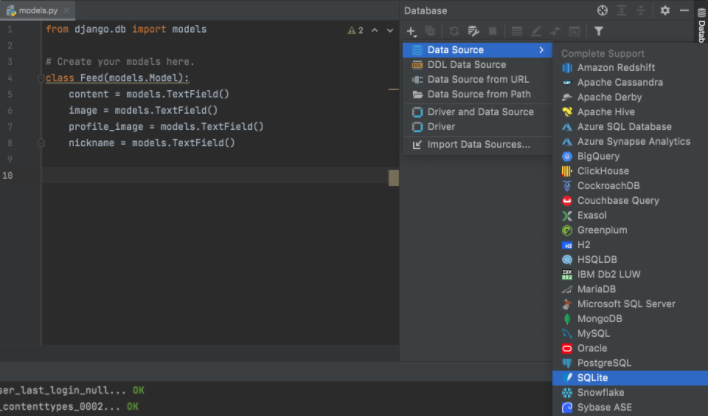The image size is (708, 416).
Task: Expand the Data Source submenu arrow
Action: point(541,50)
